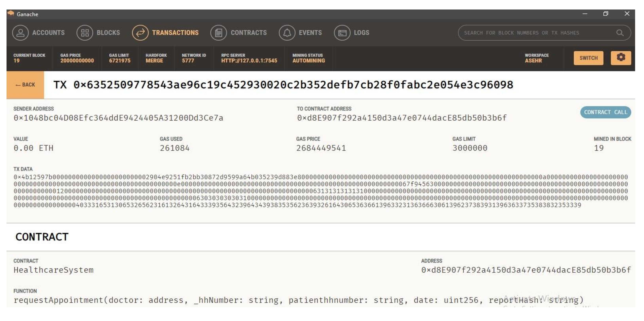Click the HealthcareSystem contract name

(53, 270)
